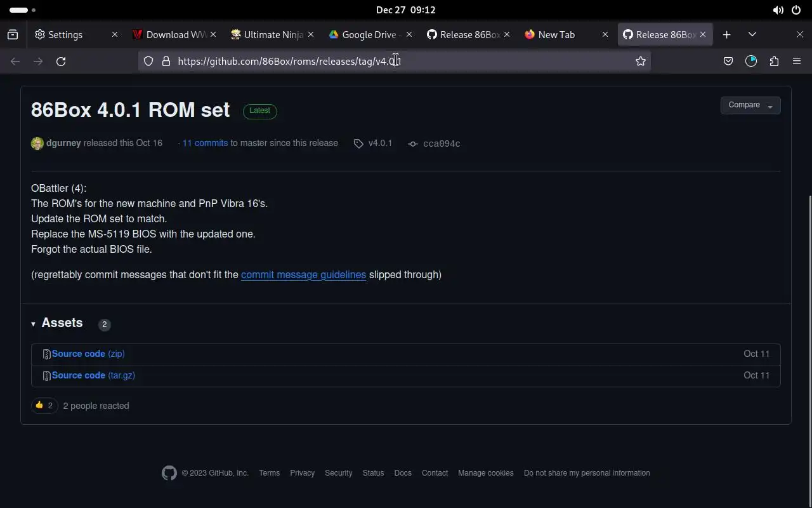Image resolution: width=812 pixels, height=508 pixels.
Task: Click the Latest release badge
Action: coord(260,110)
